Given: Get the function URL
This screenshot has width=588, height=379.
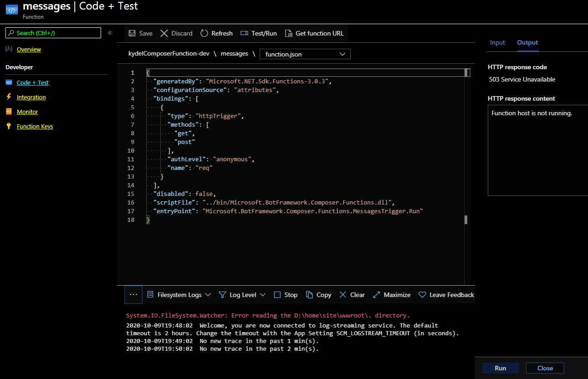Looking at the screenshot, I should coord(315,33).
